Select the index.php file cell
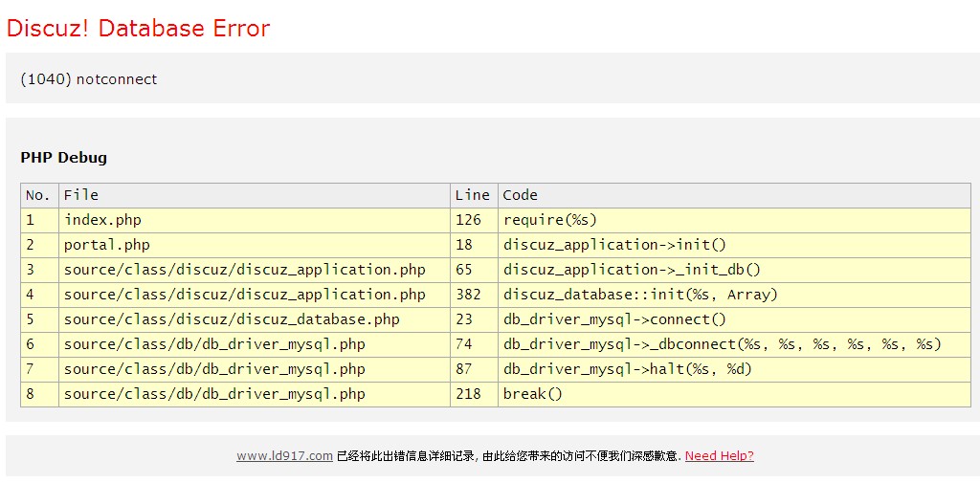This screenshot has height=483, width=980. 102,220
